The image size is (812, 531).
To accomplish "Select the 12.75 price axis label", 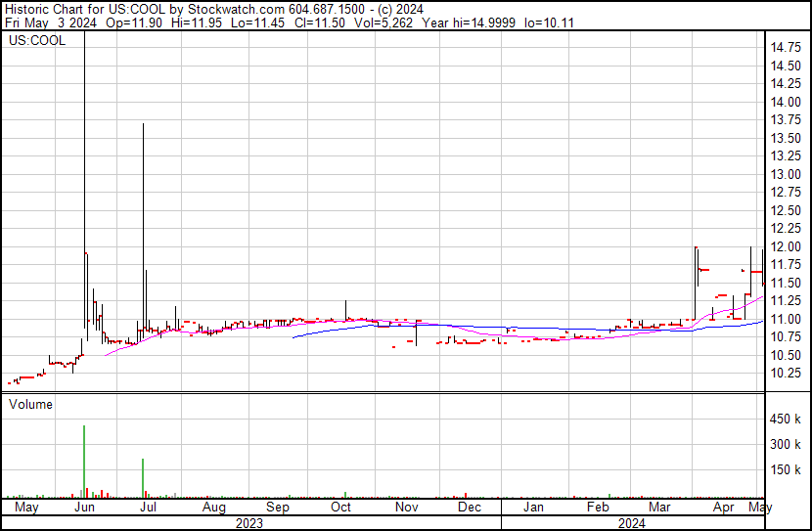I will (x=786, y=193).
